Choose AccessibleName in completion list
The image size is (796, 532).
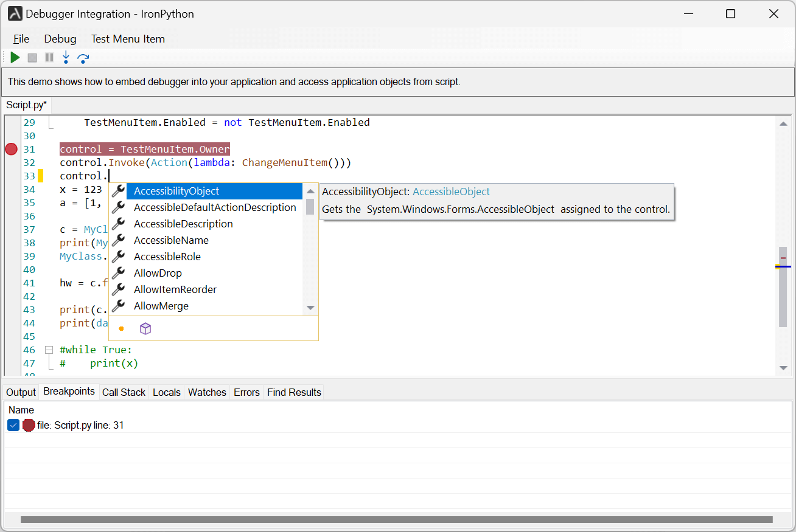214,240
